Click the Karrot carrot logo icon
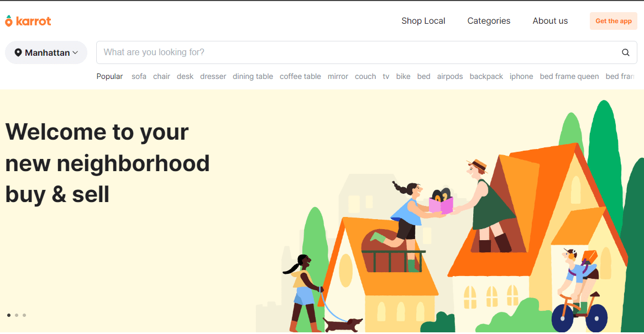 click(9, 21)
